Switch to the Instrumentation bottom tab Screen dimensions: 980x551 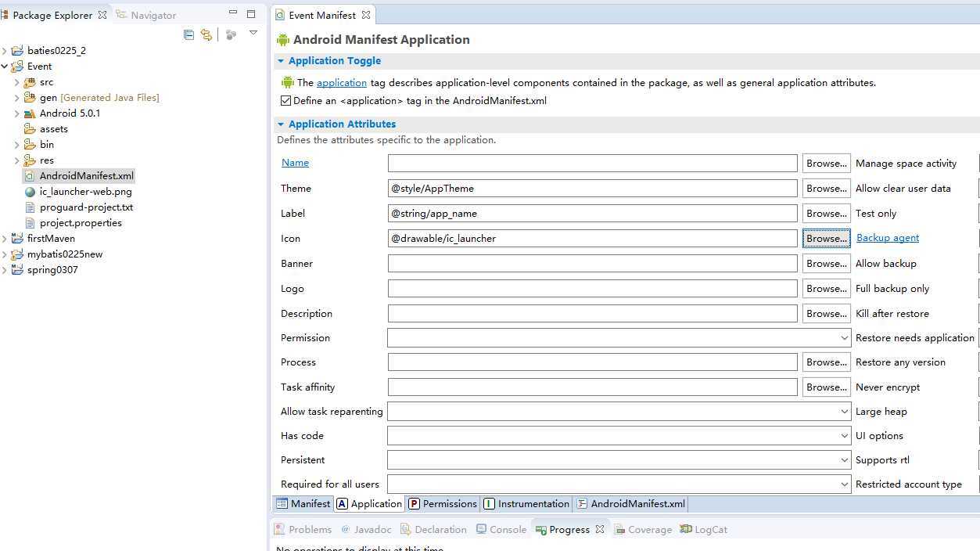[x=526, y=504]
